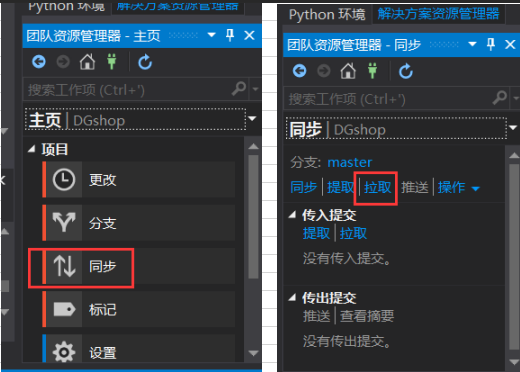520x372 pixels.
Task: Click 推送 in top action row
Action: (x=414, y=187)
